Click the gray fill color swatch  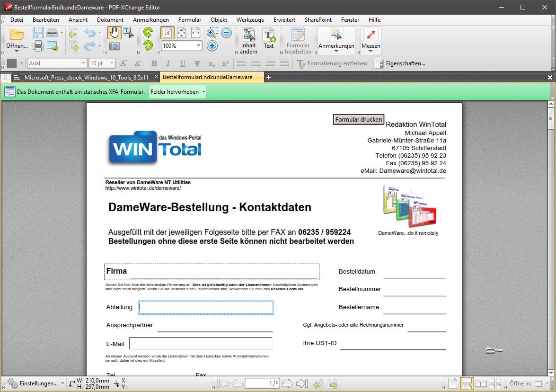(x=12, y=63)
